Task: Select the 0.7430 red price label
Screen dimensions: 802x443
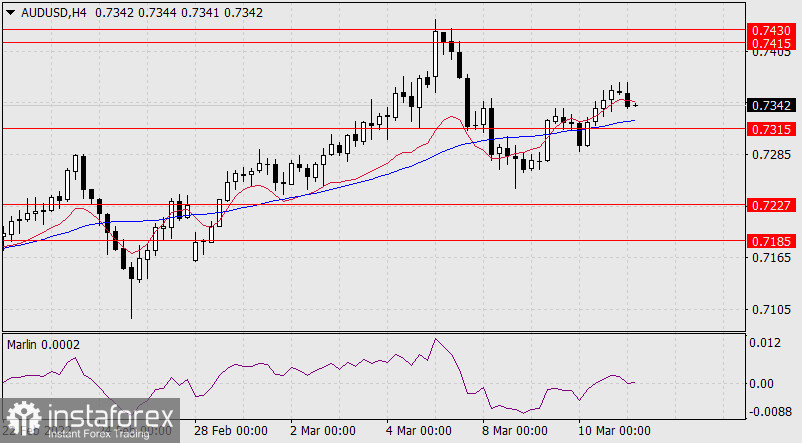Action: [x=771, y=32]
